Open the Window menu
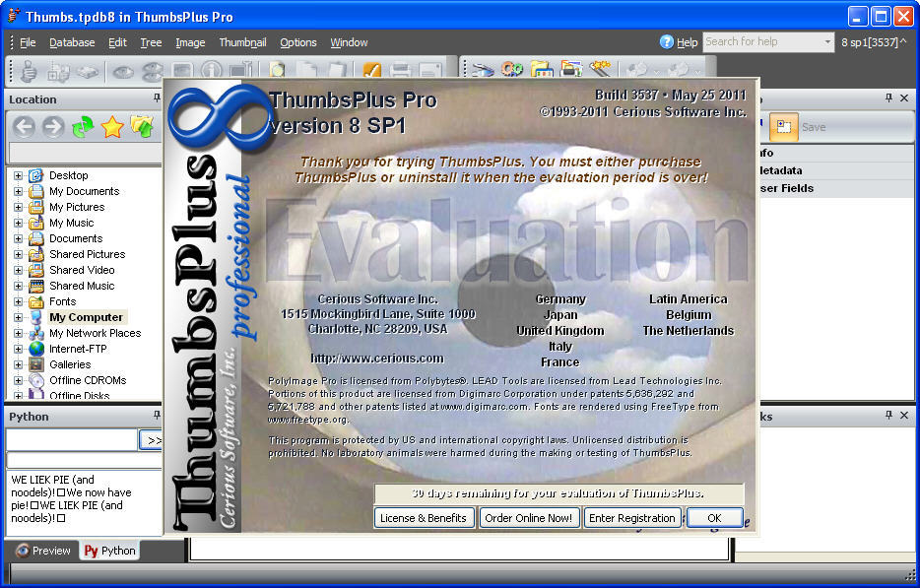The width and height of the screenshot is (920, 588). click(349, 42)
